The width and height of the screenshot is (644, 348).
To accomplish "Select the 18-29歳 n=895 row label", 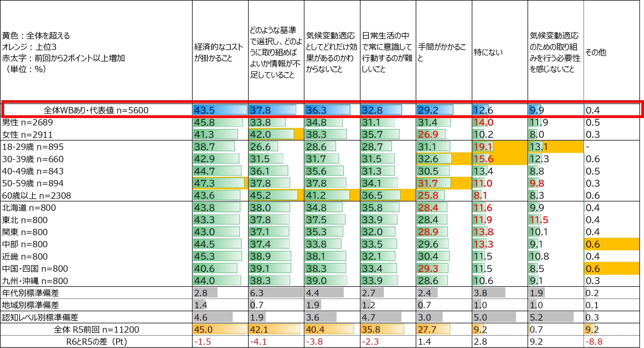I will tap(33, 147).
